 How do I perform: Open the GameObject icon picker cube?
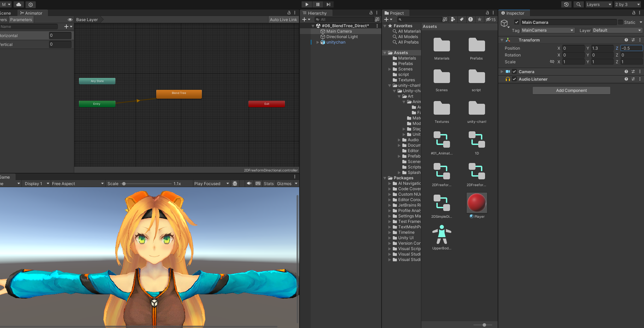tap(504, 23)
